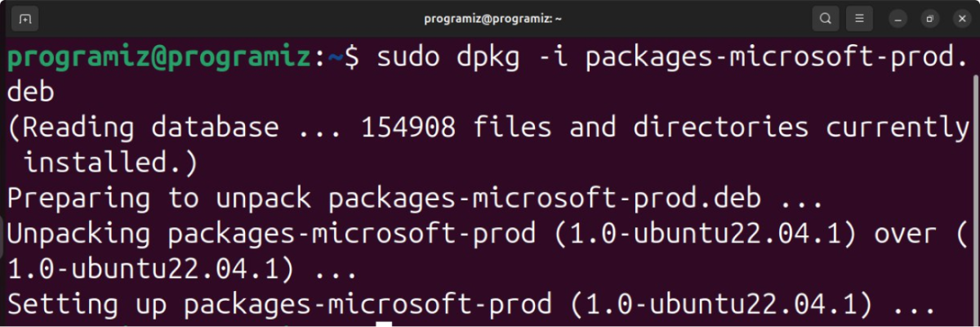Close the terminal window
Viewport: 980px width, 327px height.
960,18
